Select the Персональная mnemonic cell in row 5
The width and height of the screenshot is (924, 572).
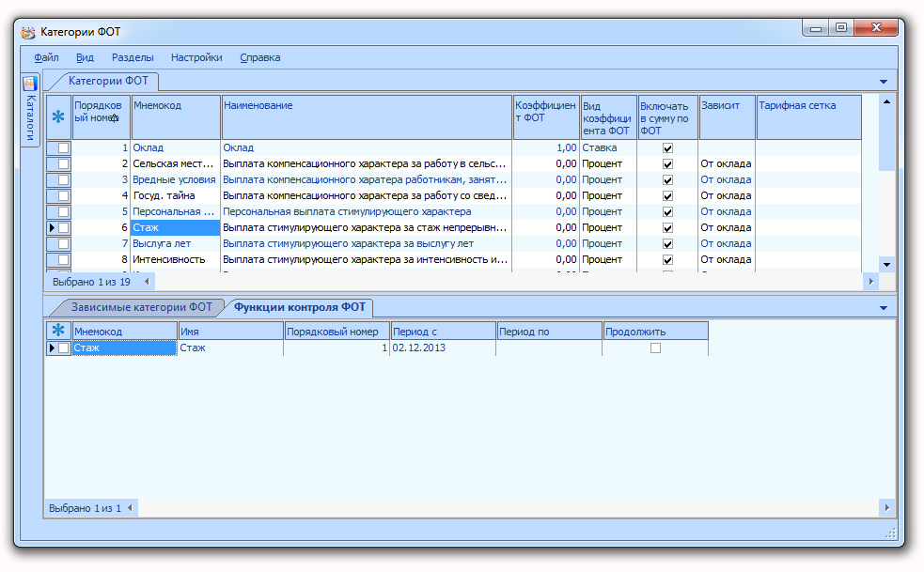176,211
